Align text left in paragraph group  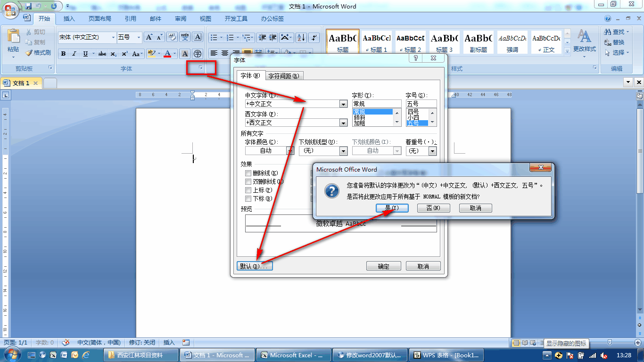(214, 53)
